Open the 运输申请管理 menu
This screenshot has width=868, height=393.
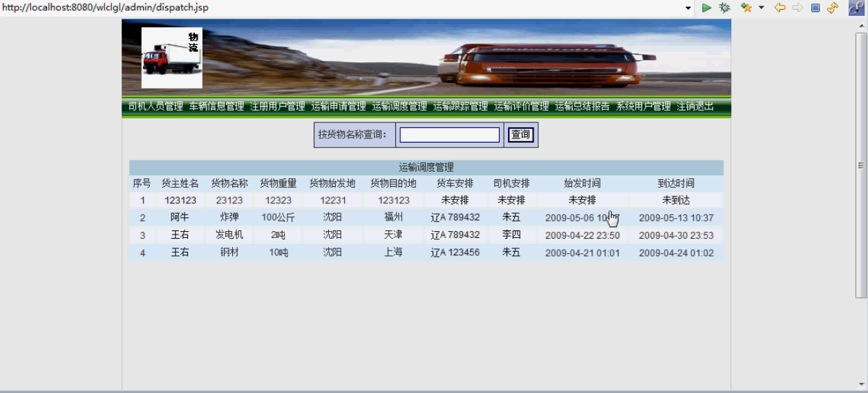(338, 107)
